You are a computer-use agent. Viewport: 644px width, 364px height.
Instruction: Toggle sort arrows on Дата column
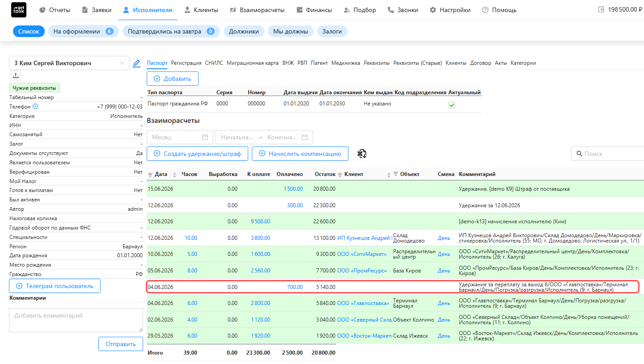pyautogui.click(x=174, y=175)
